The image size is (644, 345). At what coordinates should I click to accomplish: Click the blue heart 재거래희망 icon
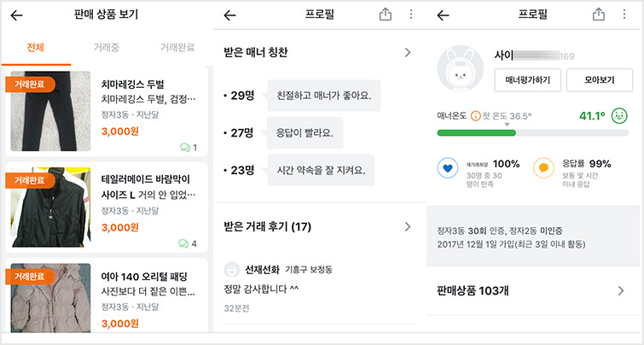tap(448, 168)
